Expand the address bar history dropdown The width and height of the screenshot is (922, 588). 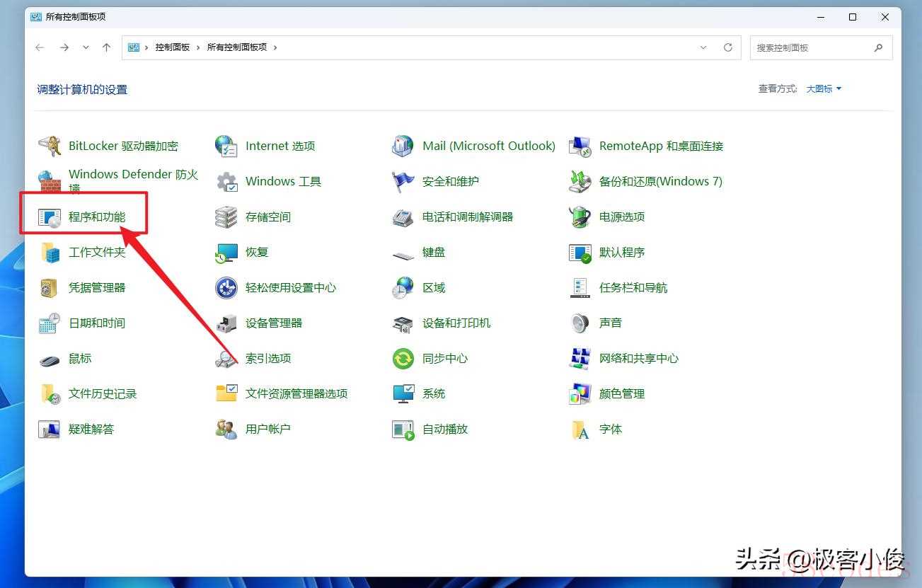click(x=703, y=47)
